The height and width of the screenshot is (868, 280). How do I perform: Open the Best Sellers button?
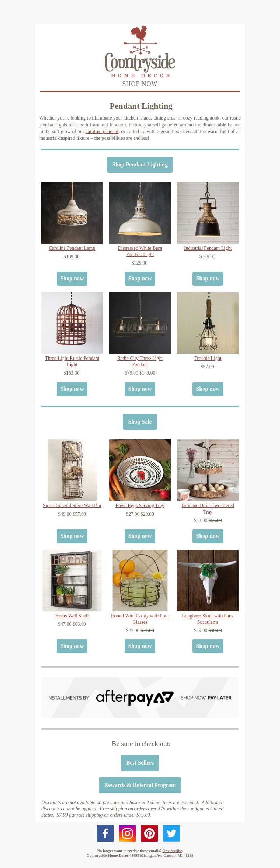(140, 763)
